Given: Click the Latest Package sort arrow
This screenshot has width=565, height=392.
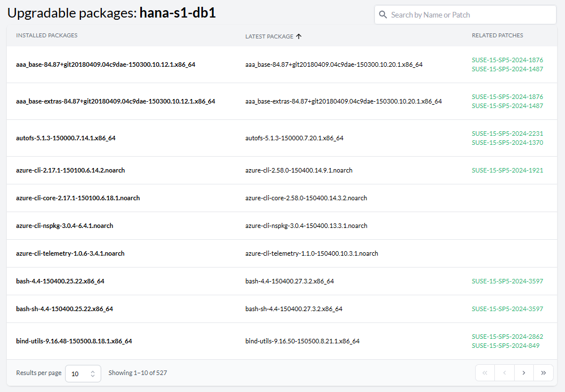Looking at the screenshot, I should pyautogui.click(x=299, y=36).
